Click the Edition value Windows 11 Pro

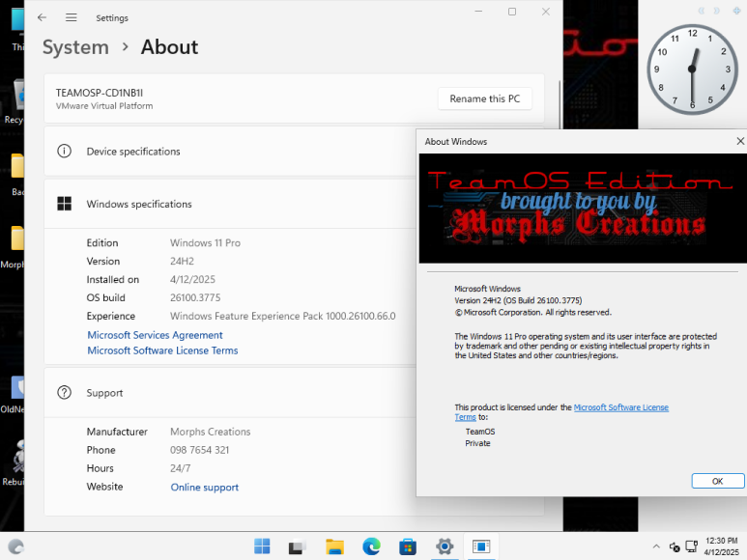205,243
